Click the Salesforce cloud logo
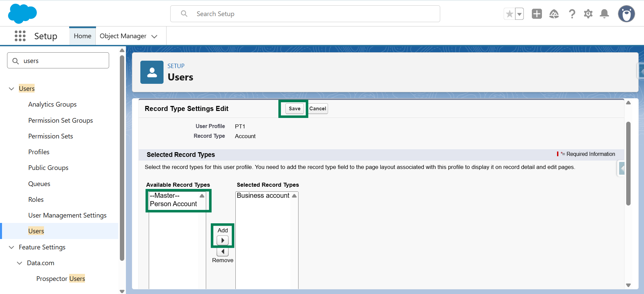The height and width of the screenshot is (294, 644). [x=22, y=14]
